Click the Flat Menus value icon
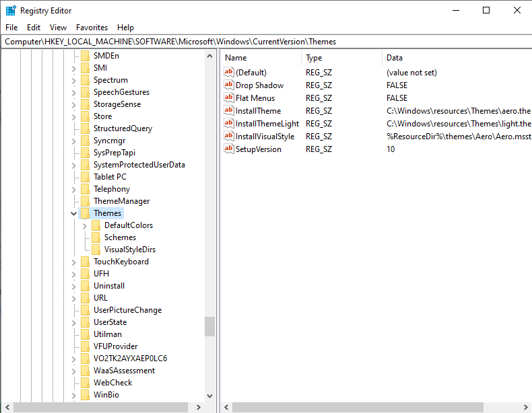This screenshot has height=413, width=532. tap(229, 98)
